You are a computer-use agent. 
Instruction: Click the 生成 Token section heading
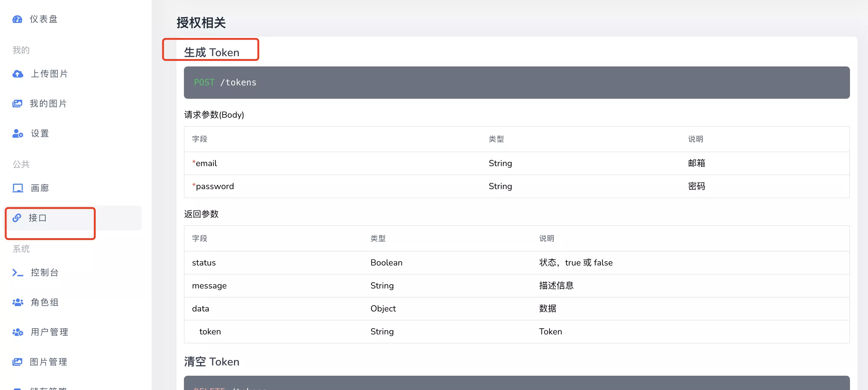212,52
